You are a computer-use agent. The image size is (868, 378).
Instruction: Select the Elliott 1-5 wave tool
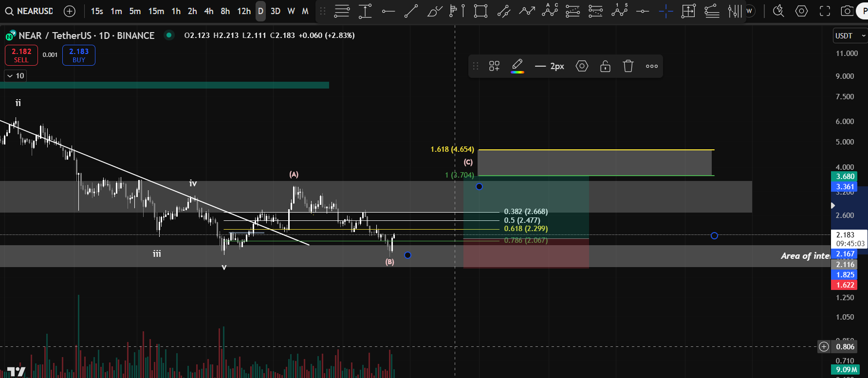pos(619,10)
